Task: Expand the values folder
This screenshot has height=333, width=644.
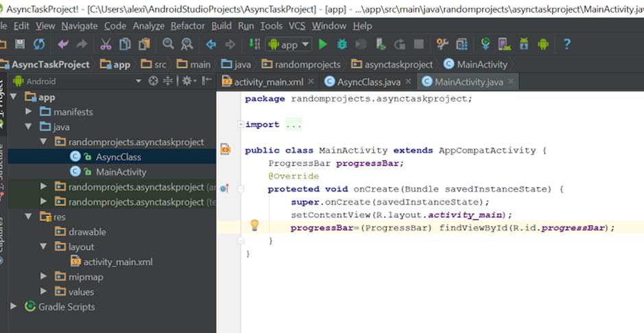Action: tap(43, 291)
